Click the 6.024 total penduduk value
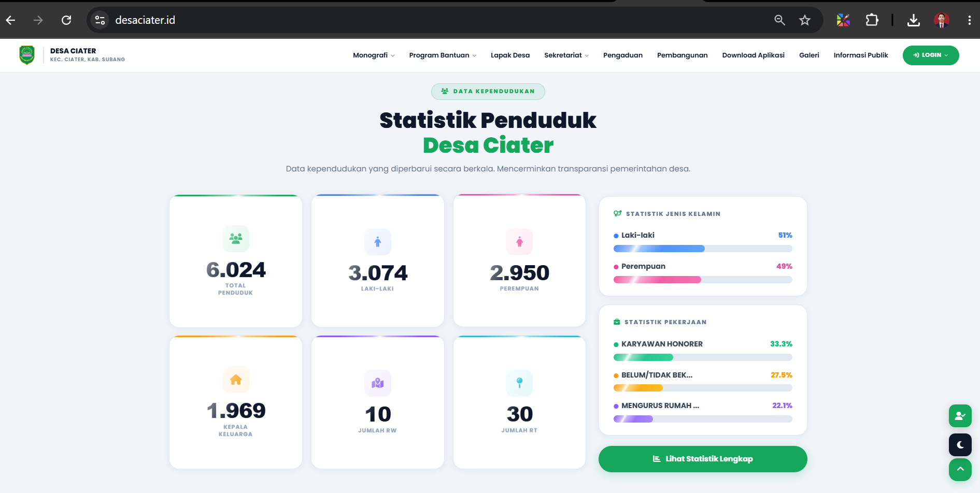Screen dimensions: 980x493 (x=236, y=270)
